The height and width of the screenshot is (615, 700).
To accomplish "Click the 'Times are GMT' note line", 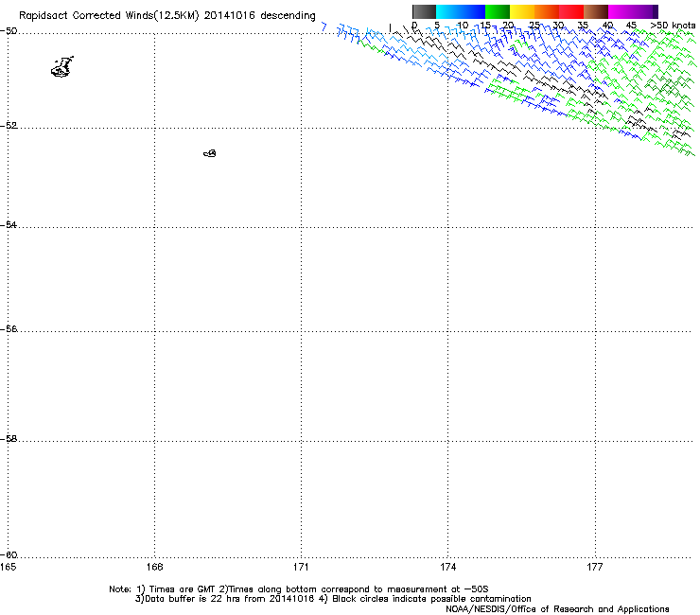I will coord(299,589).
